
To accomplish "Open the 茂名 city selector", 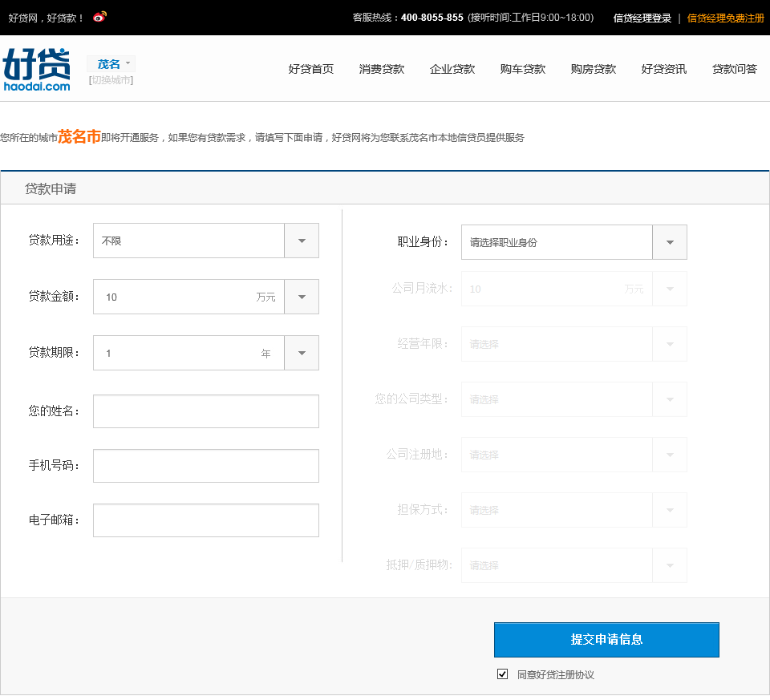I will (x=111, y=64).
